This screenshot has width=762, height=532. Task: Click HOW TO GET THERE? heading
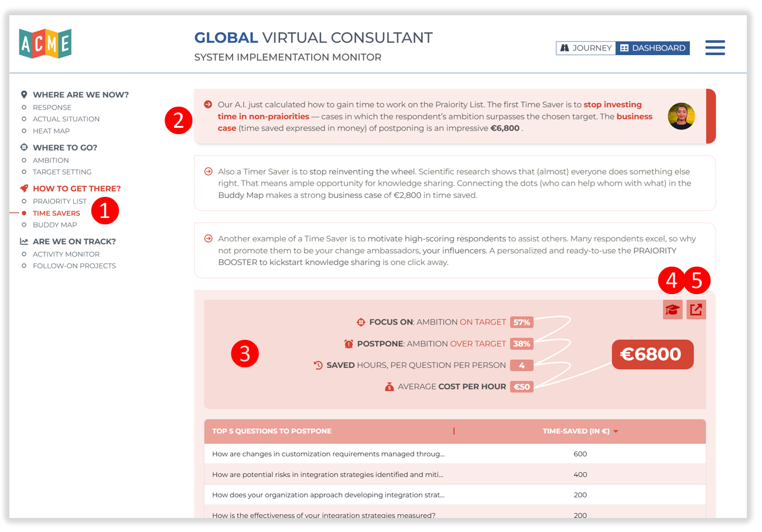point(77,189)
